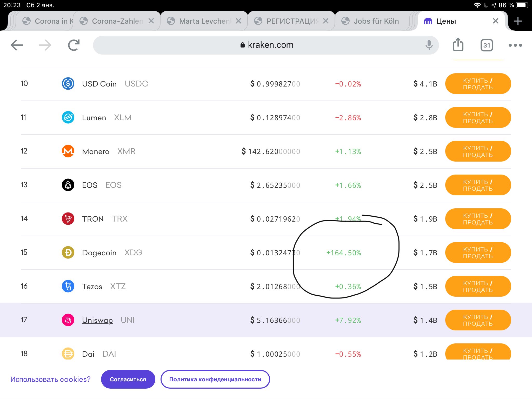Close the РЕГИСТРАЦИЯ tab
The width and height of the screenshot is (532, 399).
point(326,21)
